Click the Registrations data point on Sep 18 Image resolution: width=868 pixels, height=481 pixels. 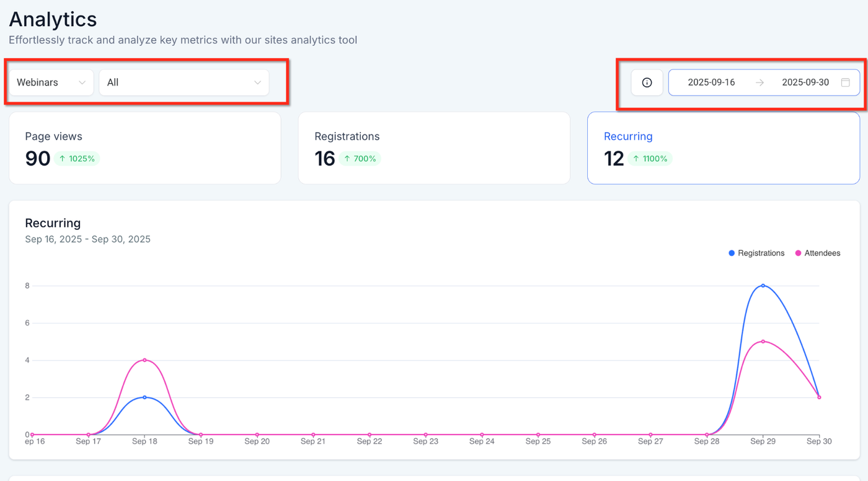(x=144, y=397)
